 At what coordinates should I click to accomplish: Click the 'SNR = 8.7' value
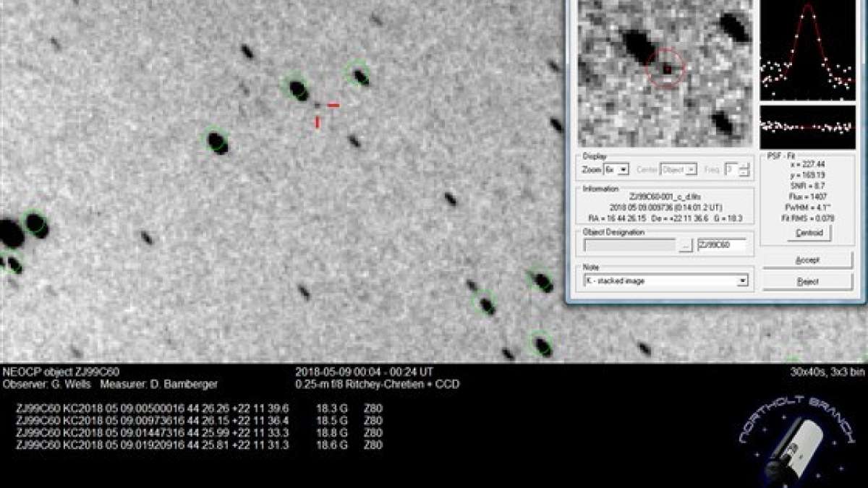tap(808, 186)
